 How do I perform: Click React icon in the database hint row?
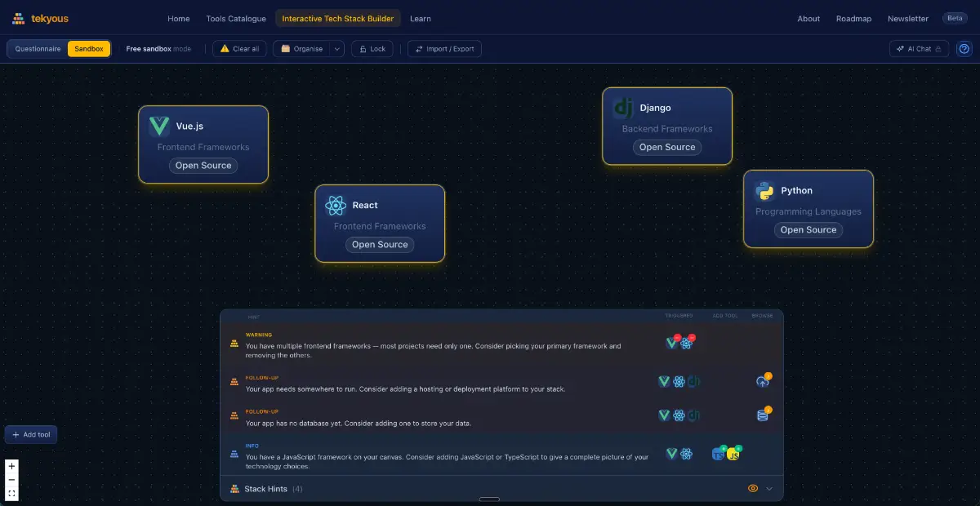click(x=679, y=415)
